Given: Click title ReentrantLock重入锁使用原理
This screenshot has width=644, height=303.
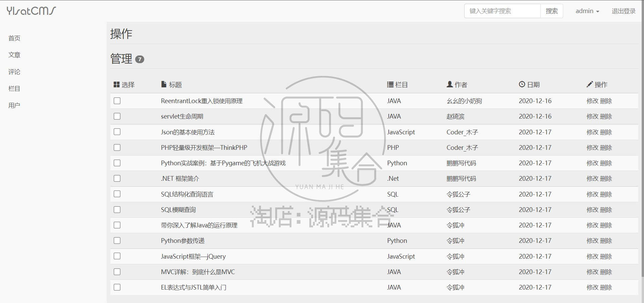Looking at the screenshot, I should 202,101.
